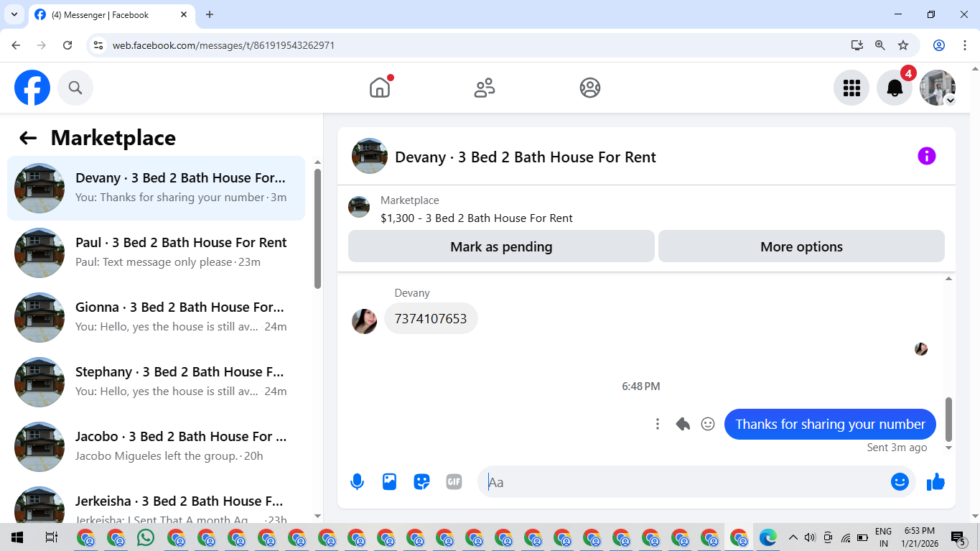Click the Mark as pending button
Screen dimensions: 980x551
(501, 246)
